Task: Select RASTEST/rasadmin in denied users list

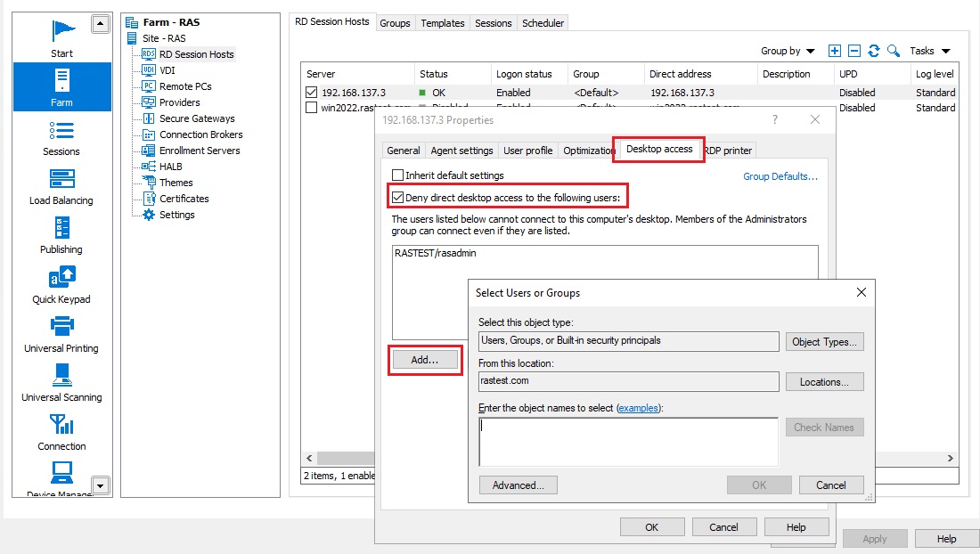Action: [435, 253]
